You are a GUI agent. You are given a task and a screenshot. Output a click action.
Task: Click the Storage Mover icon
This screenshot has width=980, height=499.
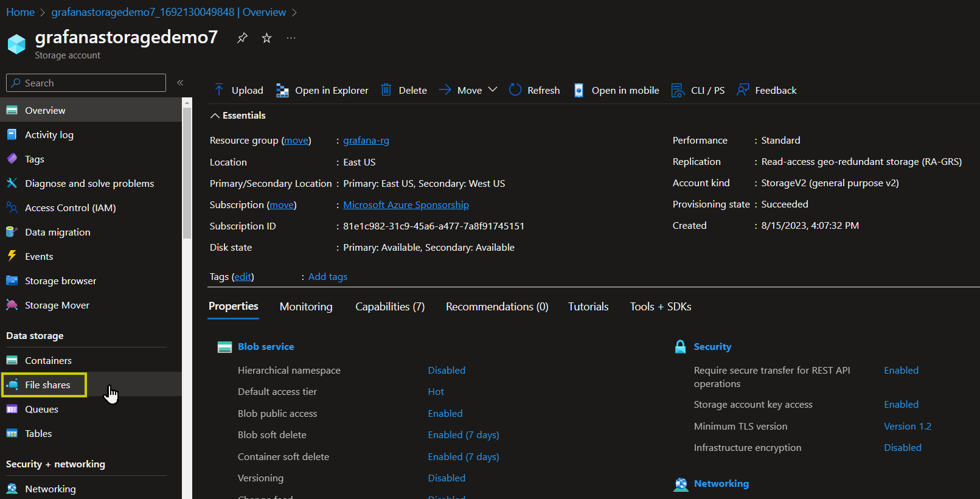[12, 305]
